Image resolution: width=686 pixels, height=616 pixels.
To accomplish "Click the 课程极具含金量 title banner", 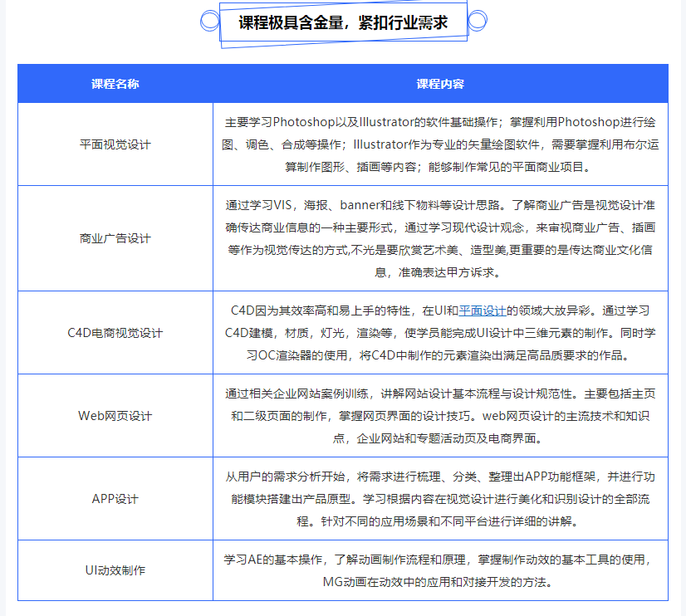I will [343, 23].
